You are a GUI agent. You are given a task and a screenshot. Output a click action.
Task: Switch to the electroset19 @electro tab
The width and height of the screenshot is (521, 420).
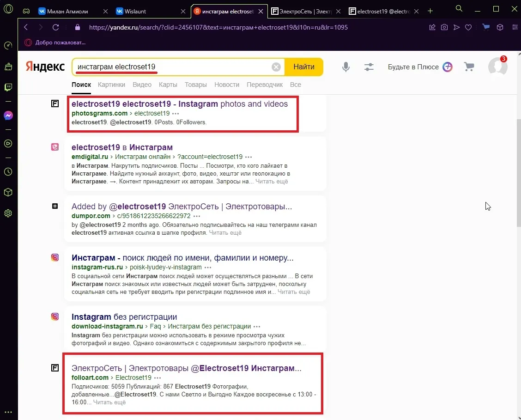point(383,11)
